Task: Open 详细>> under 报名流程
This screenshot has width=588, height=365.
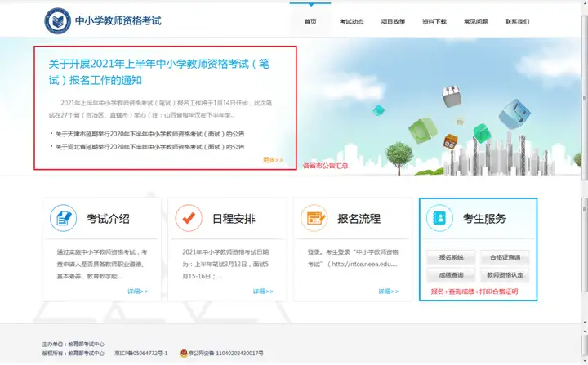Action: (x=389, y=292)
